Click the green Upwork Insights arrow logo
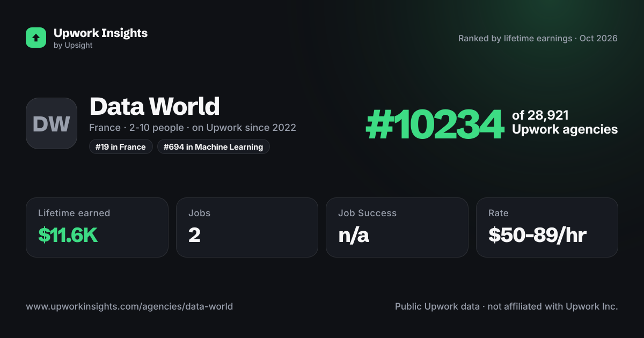 pos(36,38)
